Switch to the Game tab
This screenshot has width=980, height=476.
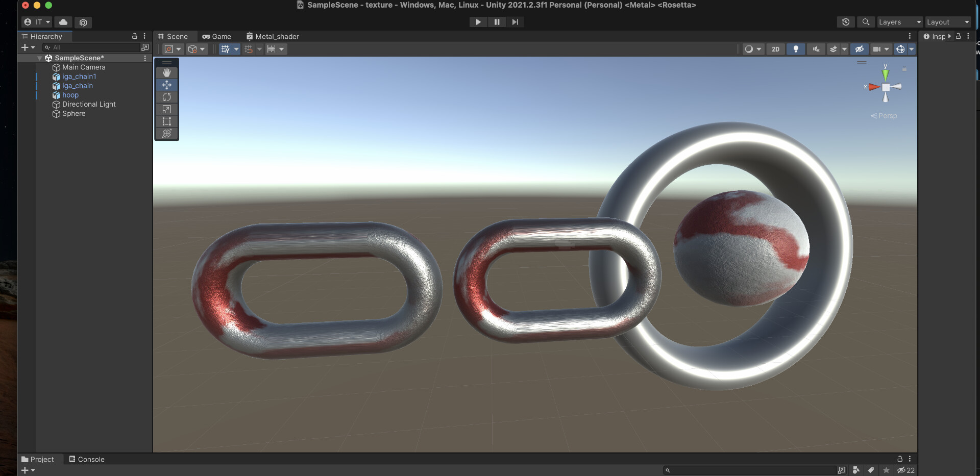click(x=217, y=36)
